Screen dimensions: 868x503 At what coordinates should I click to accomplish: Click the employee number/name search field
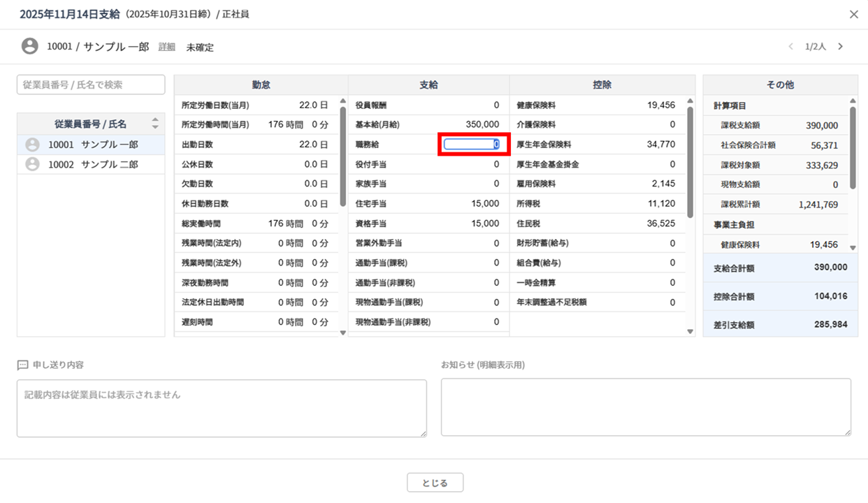(91, 85)
